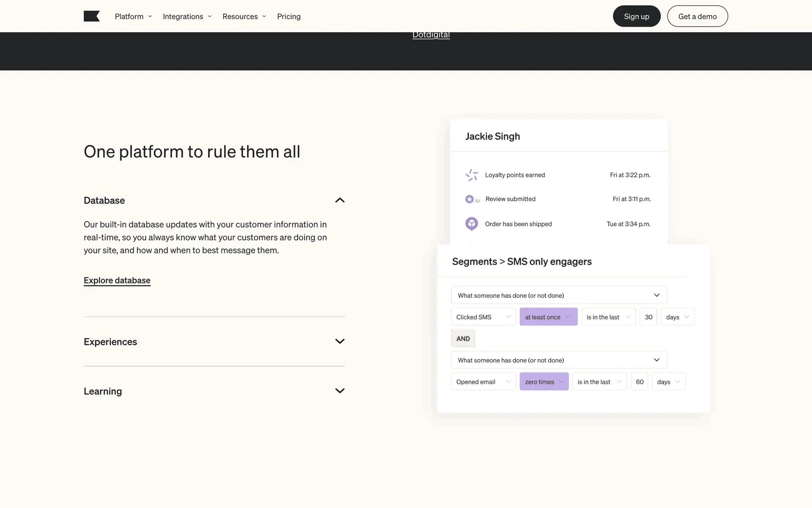Viewport: 812px width, 508px height.
Task: Expand the Experiences section
Action: pos(340,341)
